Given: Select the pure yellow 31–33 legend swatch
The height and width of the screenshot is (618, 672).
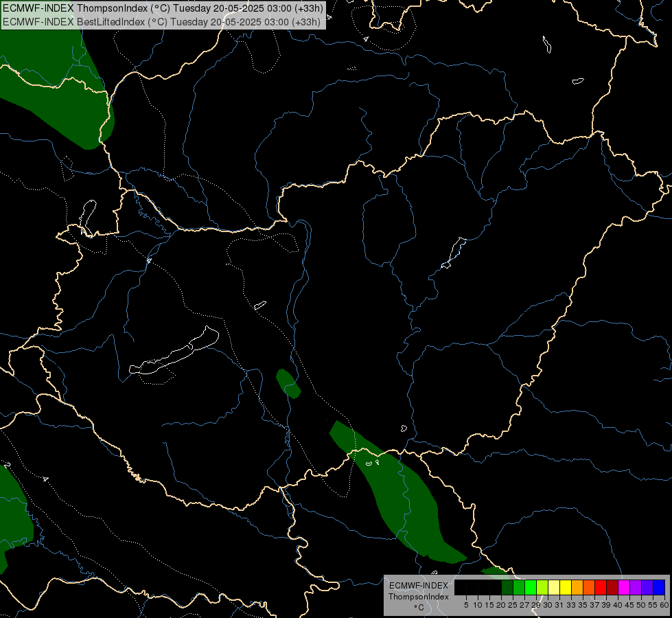Looking at the screenshot, I should tap(566, 587).
